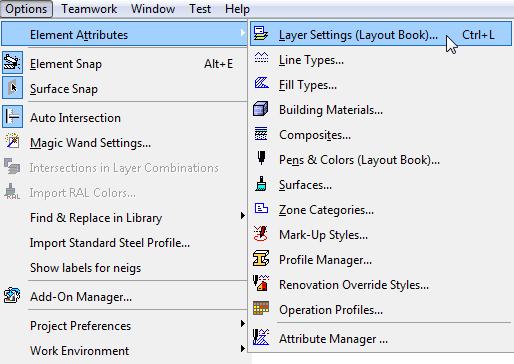
Task: Click the Import RAL Colors icon
Action: (12, 191)
